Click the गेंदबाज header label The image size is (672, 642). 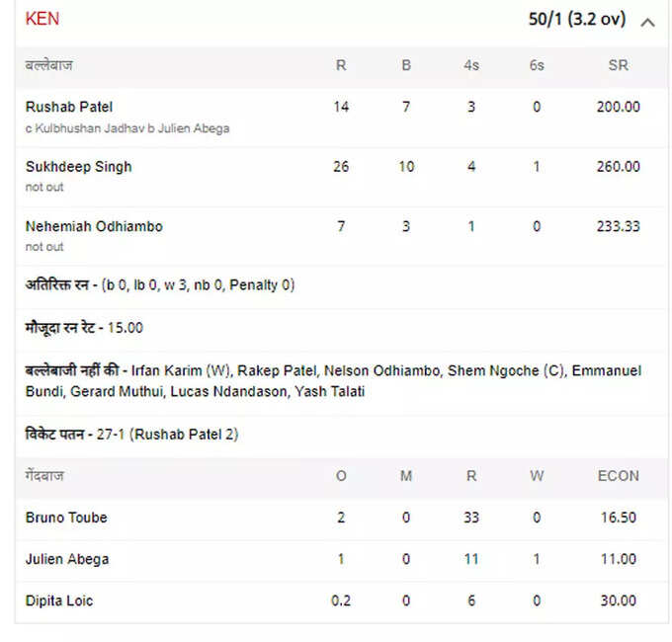coord(44,476)
